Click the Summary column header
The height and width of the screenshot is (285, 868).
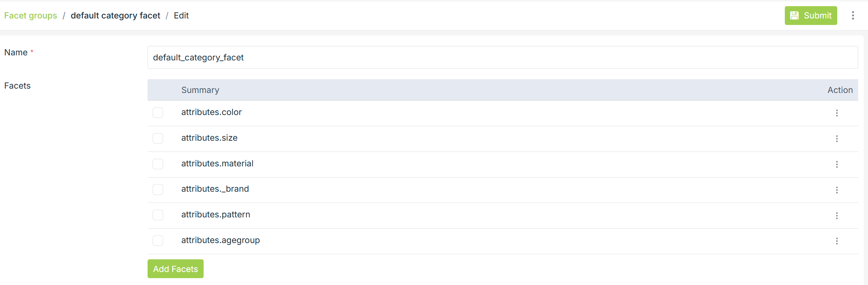click(x=200, y=90)
